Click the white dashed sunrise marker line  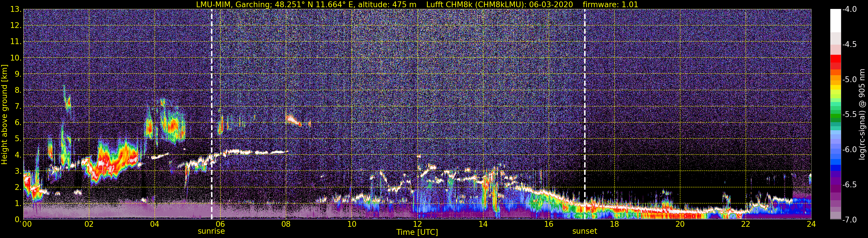point(212,114)
